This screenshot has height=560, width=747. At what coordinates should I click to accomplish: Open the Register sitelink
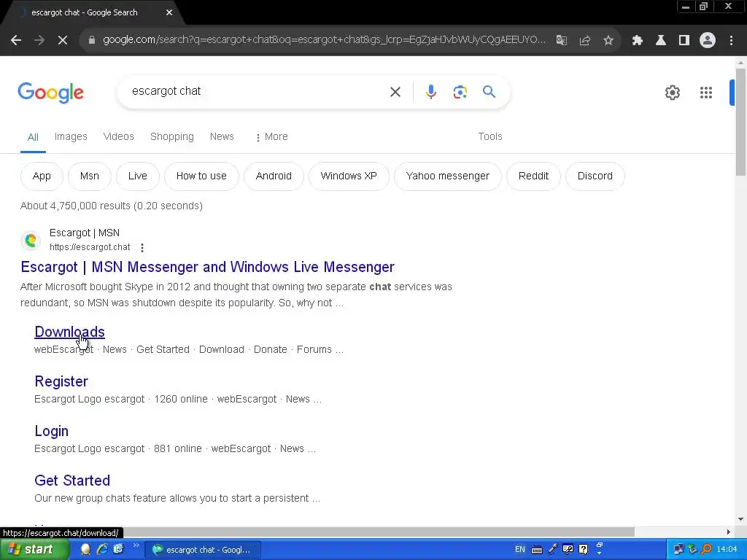(61, 381)
